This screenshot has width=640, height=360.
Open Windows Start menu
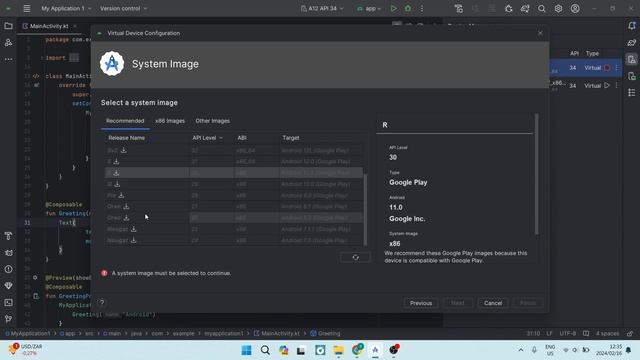click(x=247, y=350)
